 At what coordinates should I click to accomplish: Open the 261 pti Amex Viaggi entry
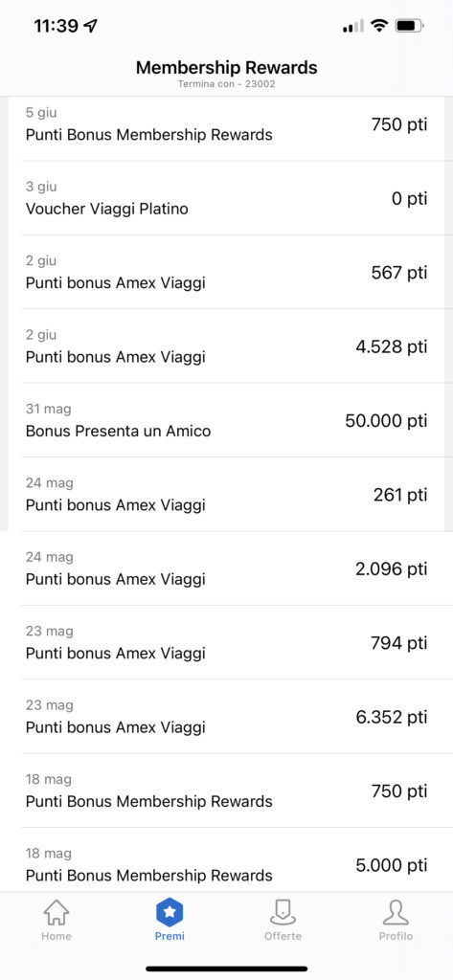tap(226, 495)
